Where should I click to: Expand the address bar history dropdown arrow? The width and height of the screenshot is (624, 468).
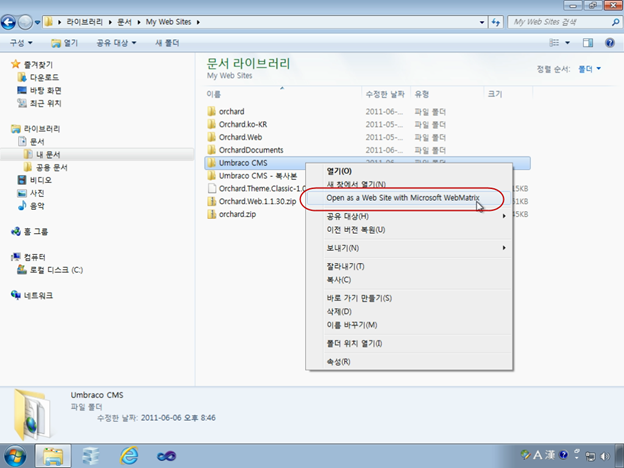[x=482, y=22]
